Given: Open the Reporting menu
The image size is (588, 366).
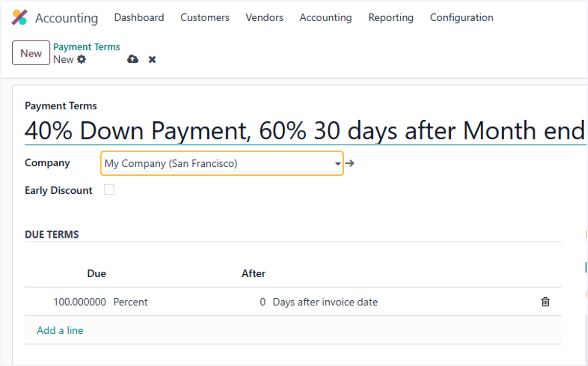Looking at the screenshot, I should coord(391,18).
